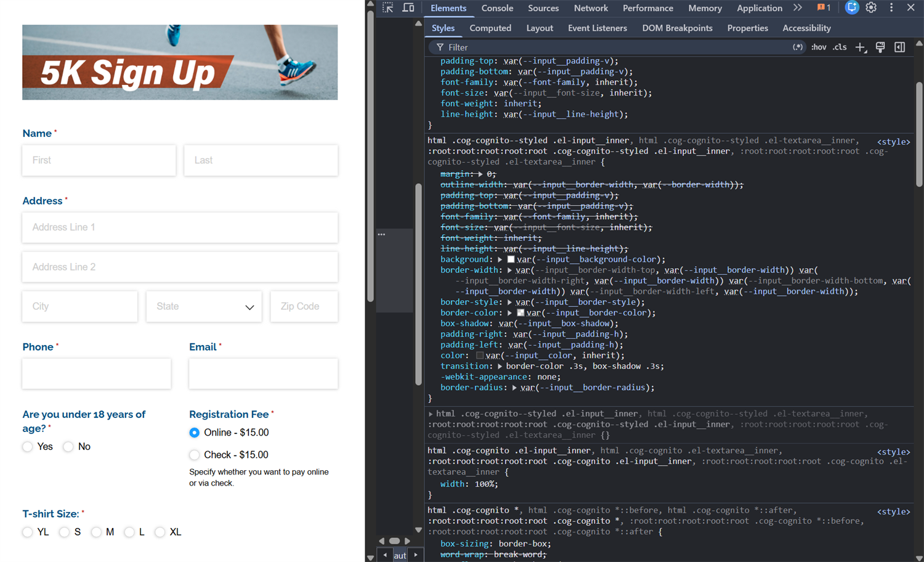Expand the background property triangle
This screenshot has height=562, width=924.
500,259
